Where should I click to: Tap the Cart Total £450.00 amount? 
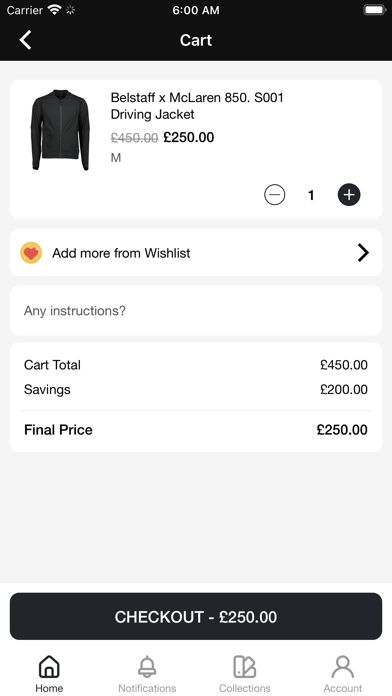coord(344,365)
